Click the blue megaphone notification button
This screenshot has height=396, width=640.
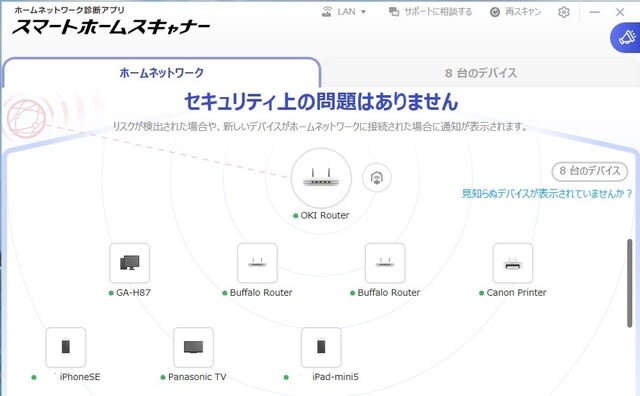625,38
